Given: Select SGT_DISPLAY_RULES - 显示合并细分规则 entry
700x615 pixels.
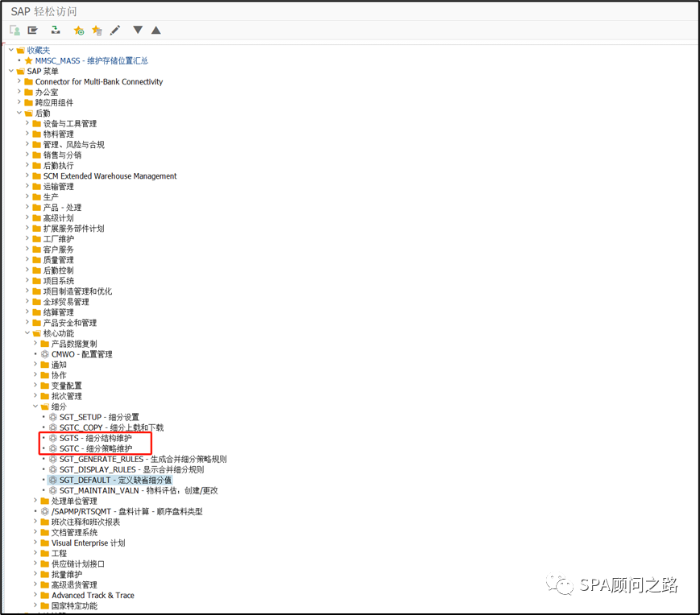Looking at the screenshot, I should point(131,469).
